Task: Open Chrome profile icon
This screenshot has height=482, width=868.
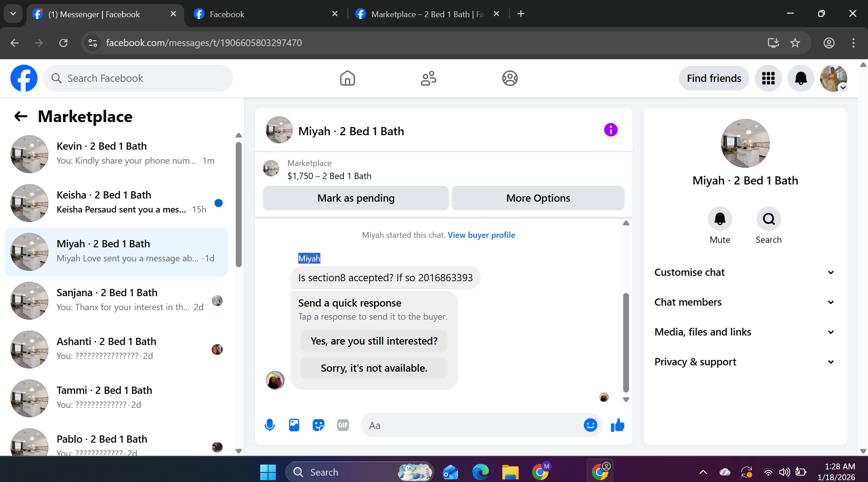Action: [829, 43]
